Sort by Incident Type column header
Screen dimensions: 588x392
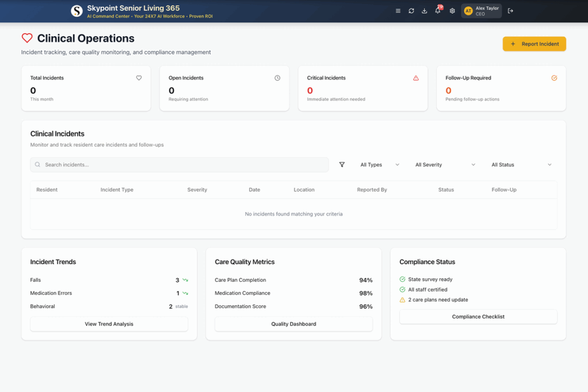click(117, 189)
